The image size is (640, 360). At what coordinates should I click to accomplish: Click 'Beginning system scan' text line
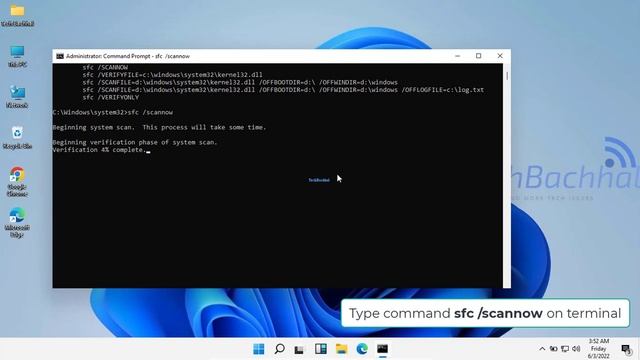159,127
